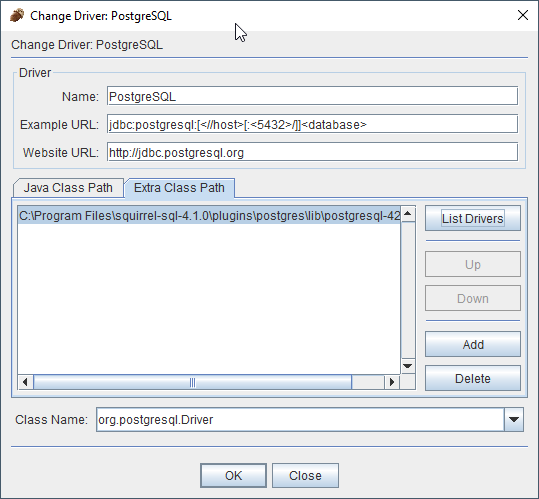This screenshot has height=499, width=539.
Task: Add a new class path entry
Action: pos(473,344)
